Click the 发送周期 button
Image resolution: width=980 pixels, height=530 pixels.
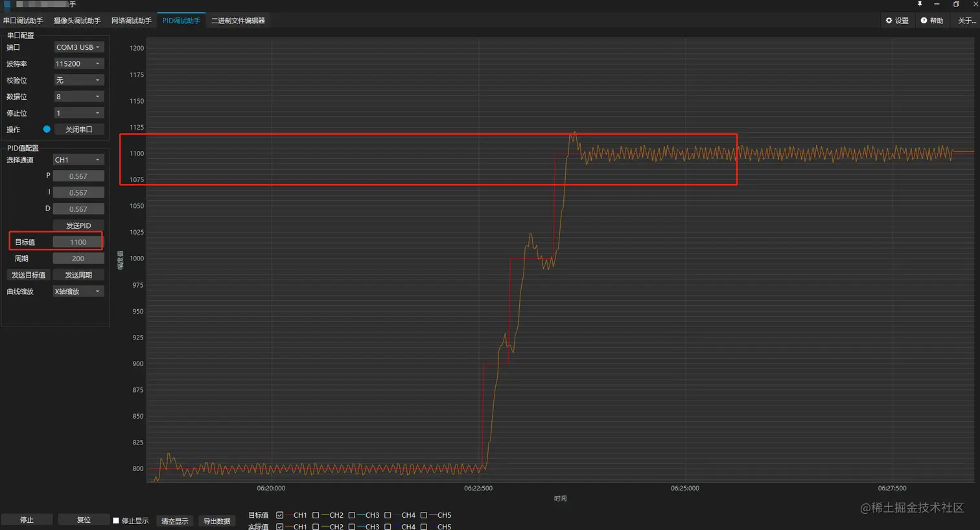click(78, 275)
